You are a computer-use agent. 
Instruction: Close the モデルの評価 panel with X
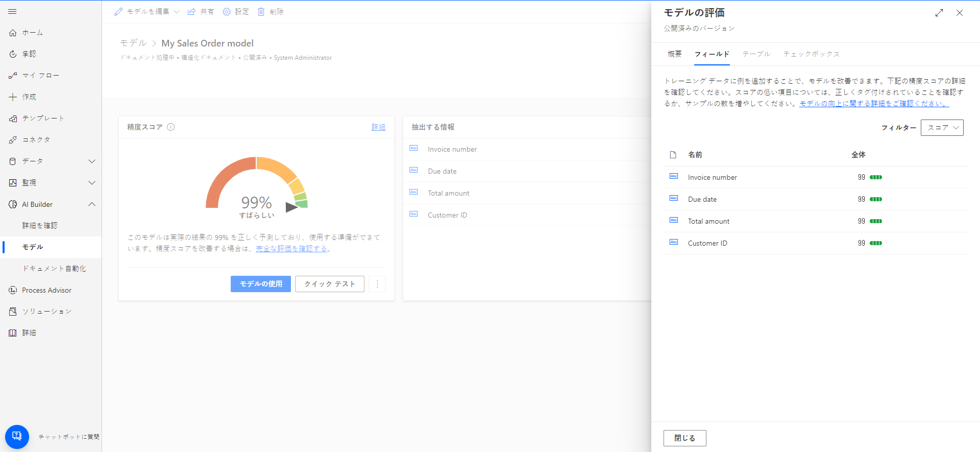coord(960,13)
